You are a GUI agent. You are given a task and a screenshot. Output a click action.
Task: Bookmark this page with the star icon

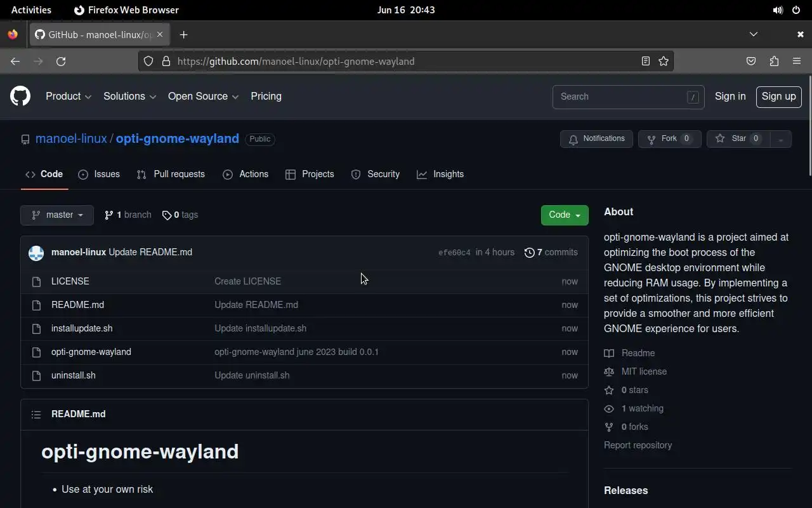[664, 62]
